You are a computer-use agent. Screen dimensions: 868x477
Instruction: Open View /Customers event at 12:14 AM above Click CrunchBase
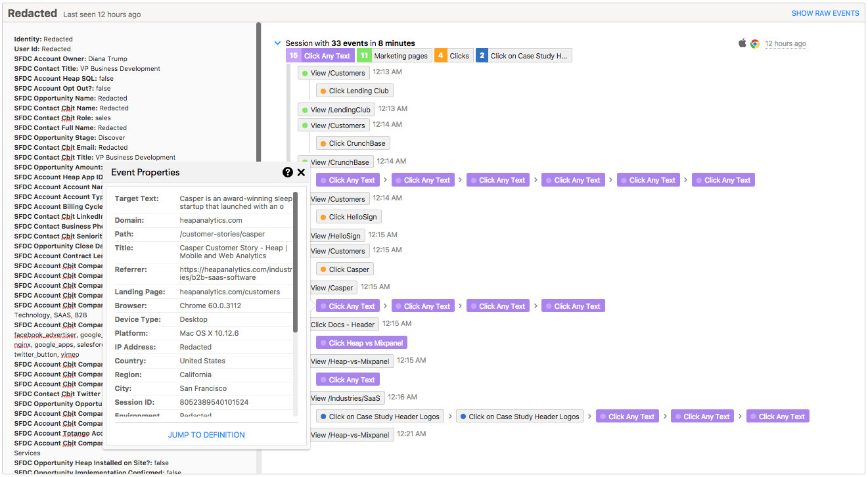coord(334,125)
